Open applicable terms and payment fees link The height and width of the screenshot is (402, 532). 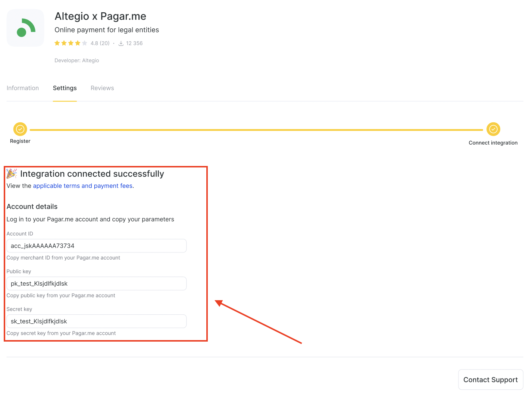[x=83, y=186]
